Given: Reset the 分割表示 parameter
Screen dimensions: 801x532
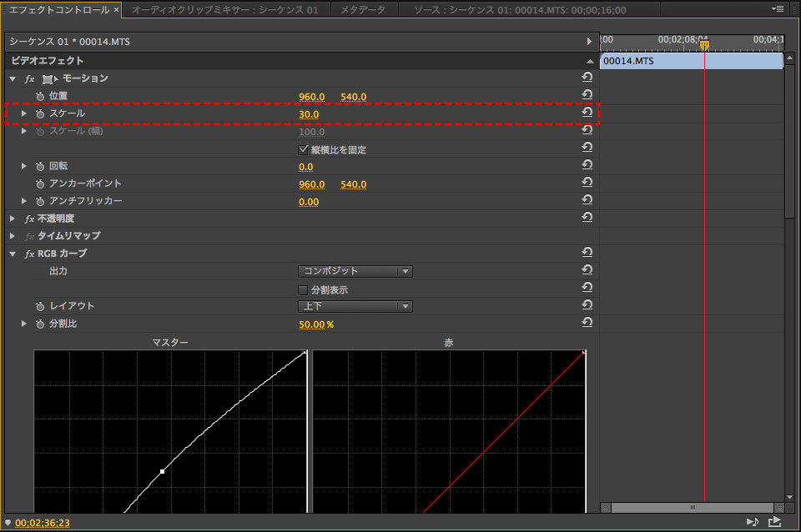Looking at the screenshot, I should [587, 288].
